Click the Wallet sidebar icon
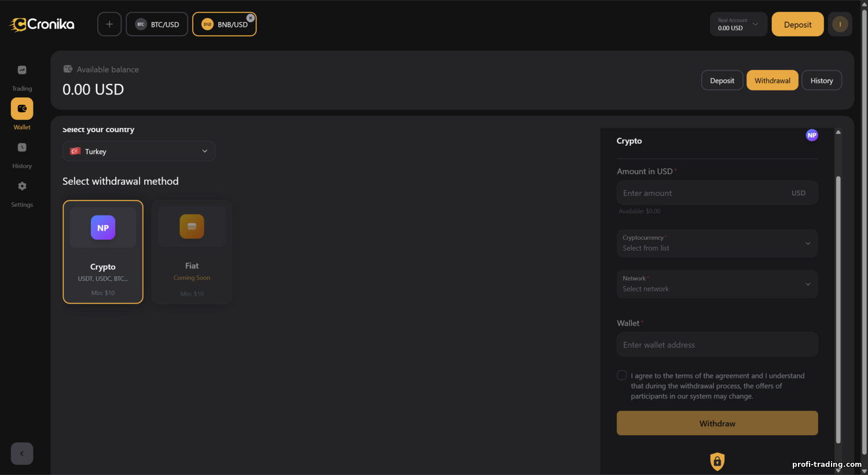 (22, 109)
